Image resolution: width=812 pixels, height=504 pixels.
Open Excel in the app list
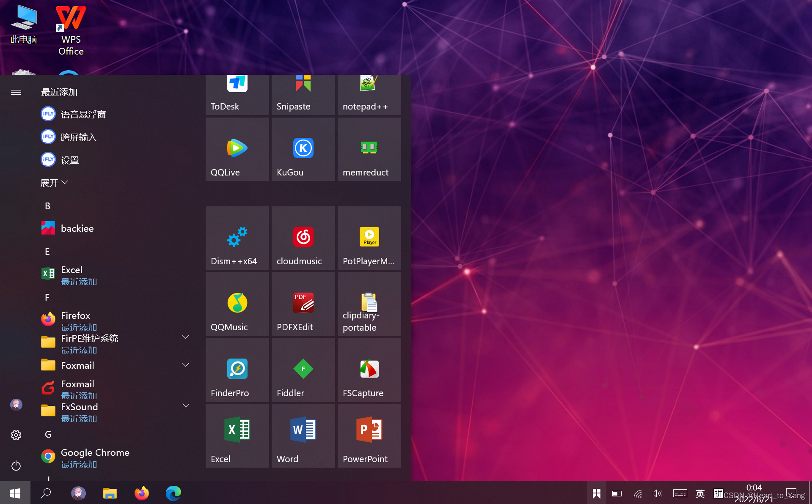(x=114, y=275)
